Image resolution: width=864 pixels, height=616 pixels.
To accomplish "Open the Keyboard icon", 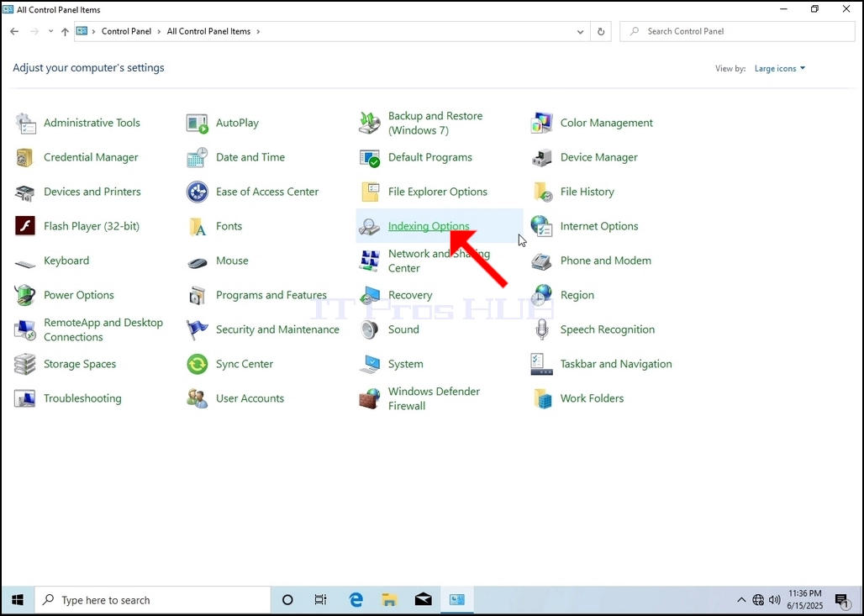I will coord(25,263).
